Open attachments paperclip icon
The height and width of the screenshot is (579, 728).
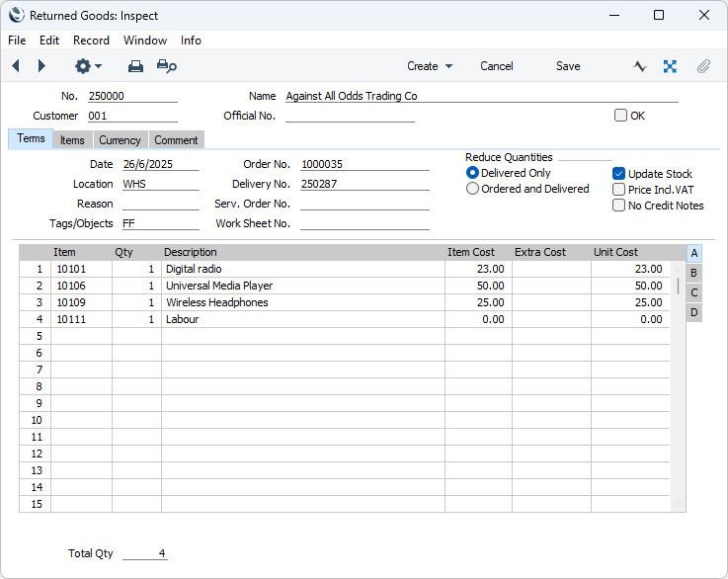tap(703, 66)
